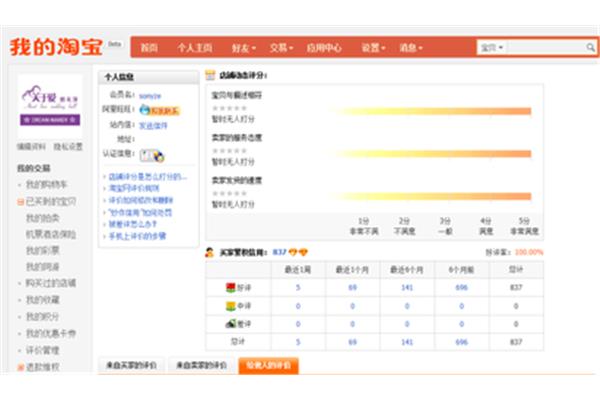
Task: Click 好评 count 141 for 最近6个月
Action: tap(407, 287)
